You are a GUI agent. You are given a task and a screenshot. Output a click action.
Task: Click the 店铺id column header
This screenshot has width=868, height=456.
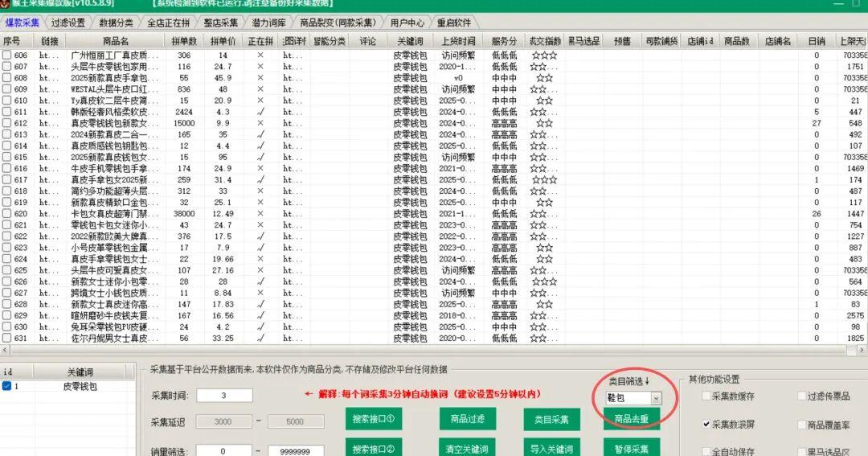tap(700, 41)
